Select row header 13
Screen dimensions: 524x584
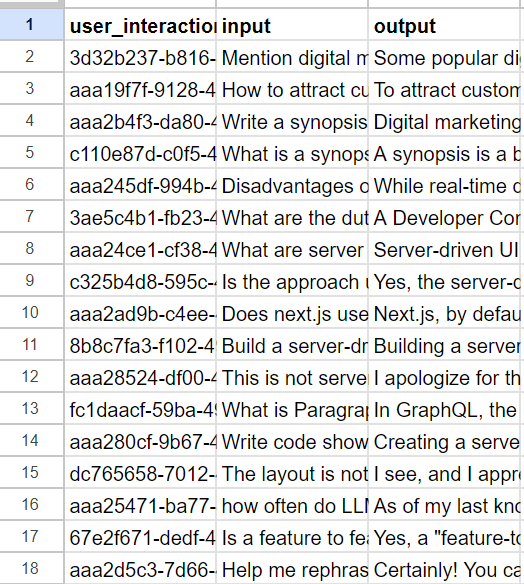[x=32, y=409]
